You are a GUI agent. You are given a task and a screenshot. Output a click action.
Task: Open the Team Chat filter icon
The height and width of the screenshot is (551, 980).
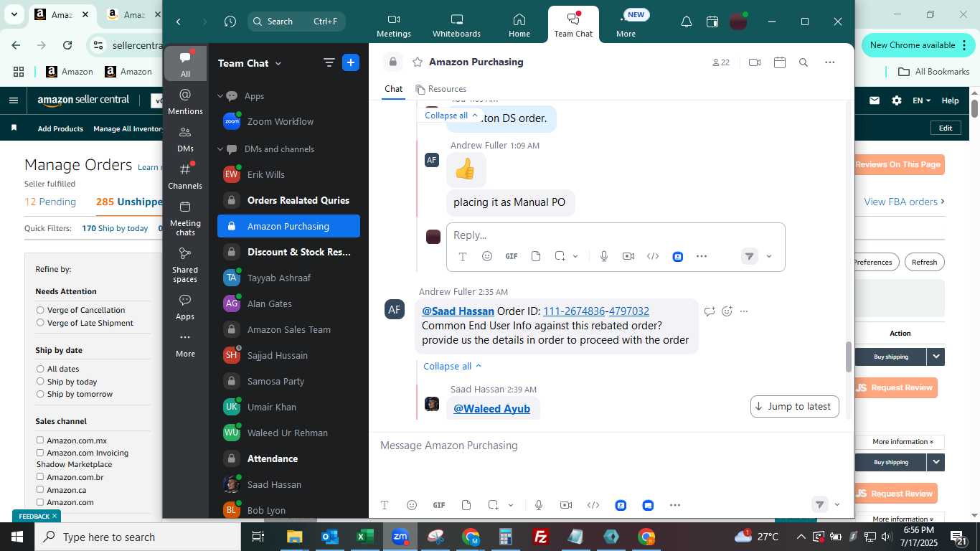click(x=329, y=62)
